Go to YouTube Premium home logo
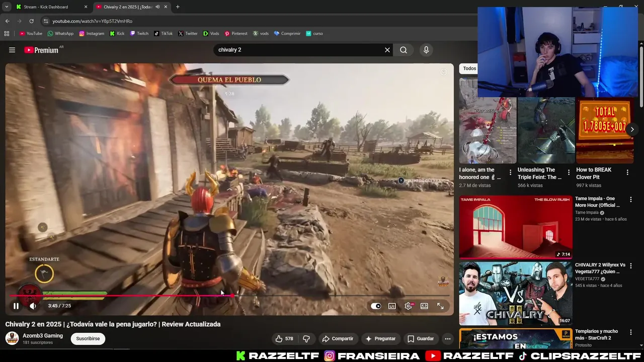 point(41,50)
